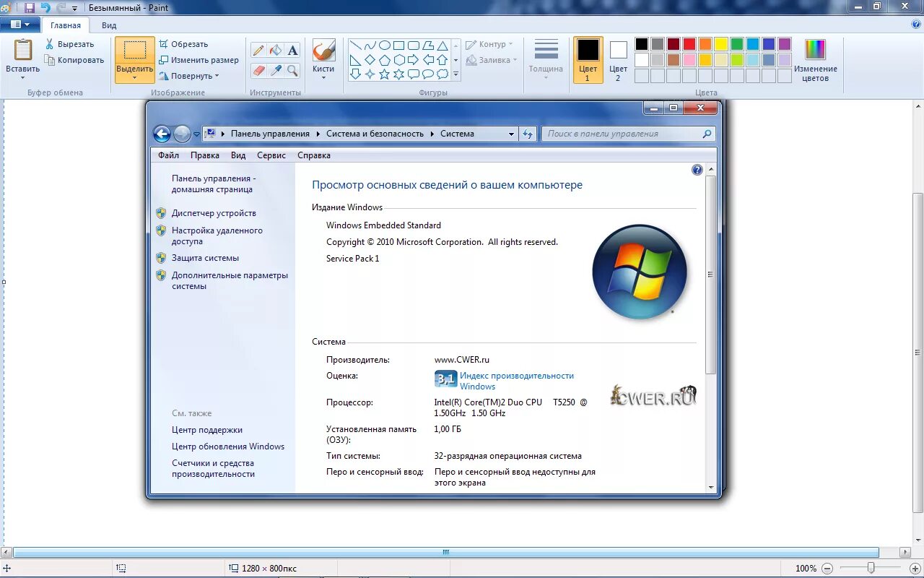Click the Save icon in quick access toolbar

pyautogui.click(x=30, y=7)
